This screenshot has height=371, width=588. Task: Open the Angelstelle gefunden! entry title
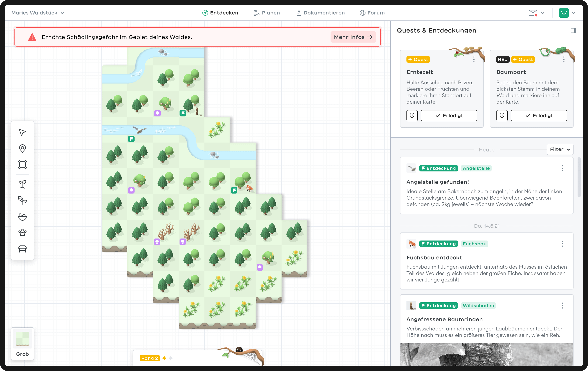point(437,182)
